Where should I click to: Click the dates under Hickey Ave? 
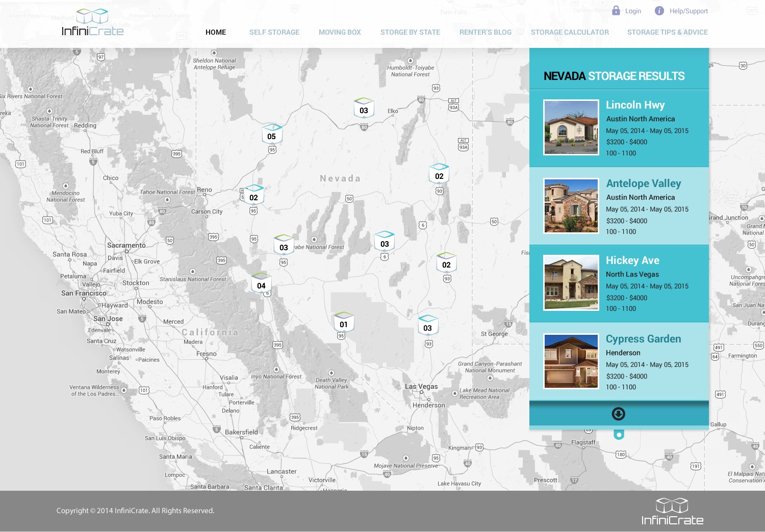[647, 286]
